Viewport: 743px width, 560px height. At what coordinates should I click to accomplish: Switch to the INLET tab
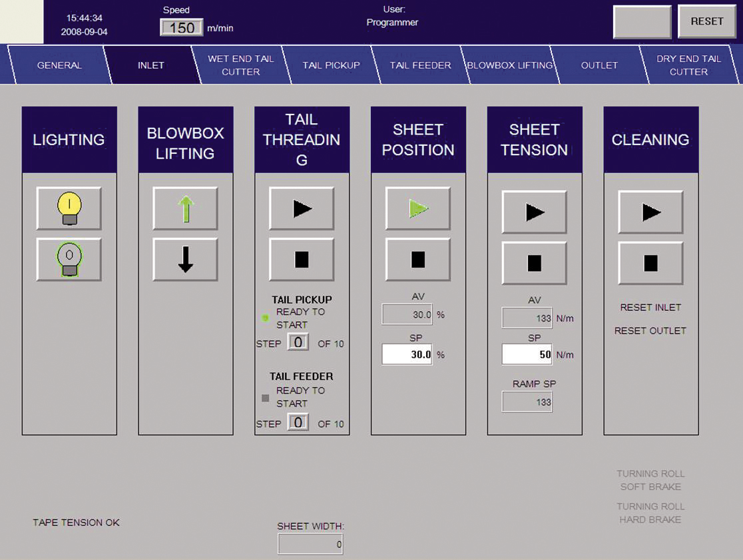(x=150, y=65)
